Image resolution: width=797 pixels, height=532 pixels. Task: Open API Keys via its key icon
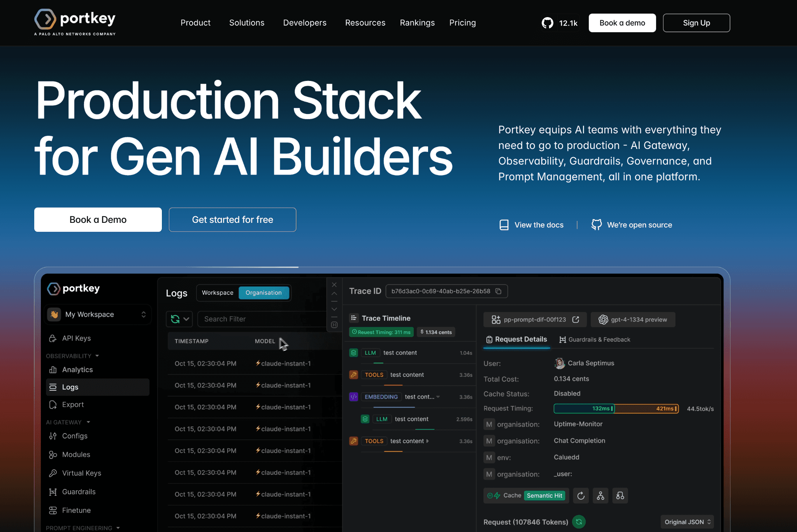53,338
